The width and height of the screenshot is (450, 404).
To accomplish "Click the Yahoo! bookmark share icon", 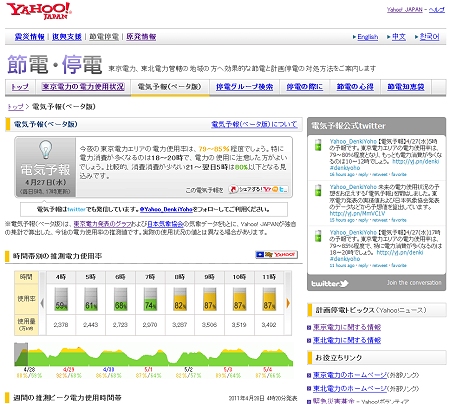I will pyautogui.click(x=267, y=189).
